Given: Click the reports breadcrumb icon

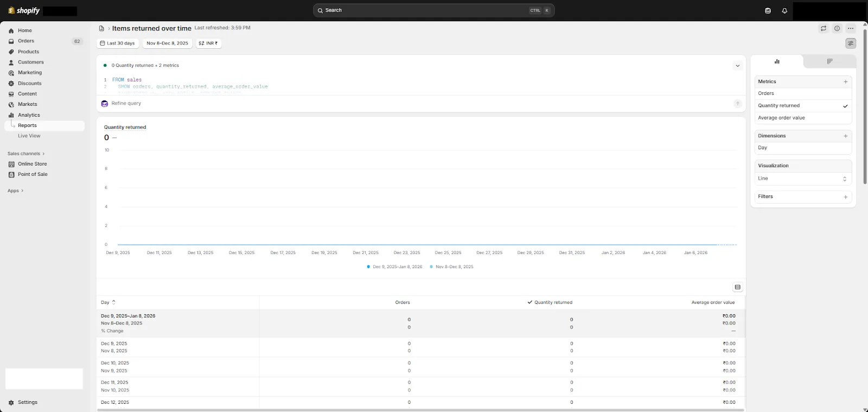Looking at the screenshot, I should point(101,28).
